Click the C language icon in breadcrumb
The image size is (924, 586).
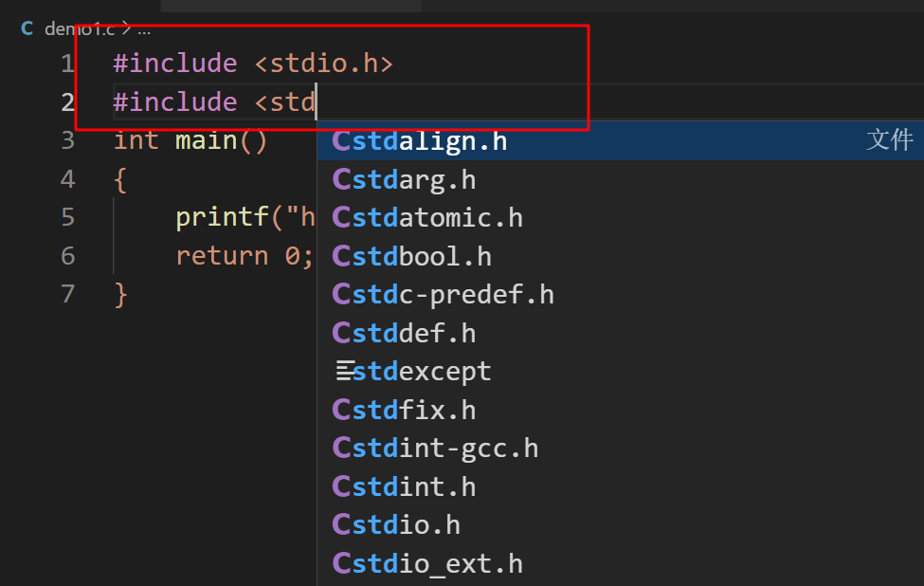[x=27, y=28]
